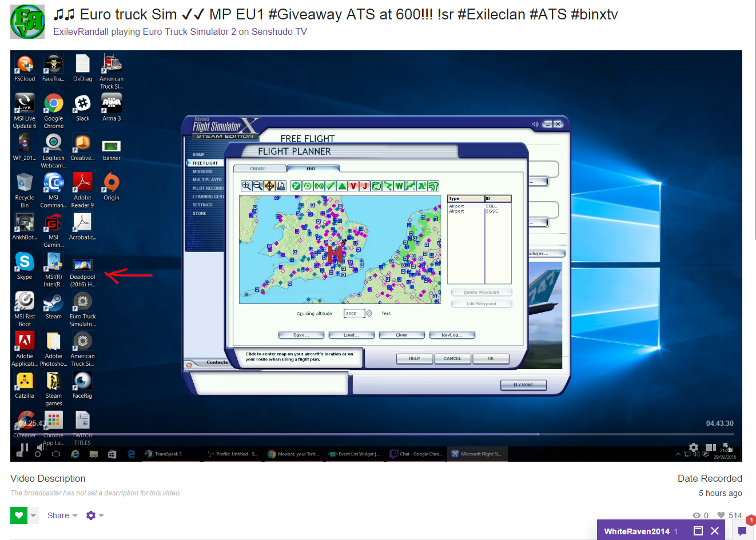Click the Steam desktop icon
This screenshot has width=756, height=540.
click(x=54, y=306)
